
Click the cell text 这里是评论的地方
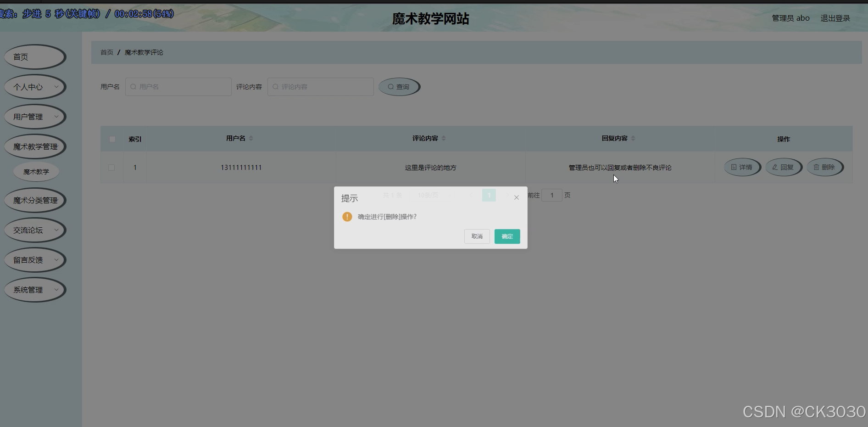(x=430, y=168)
